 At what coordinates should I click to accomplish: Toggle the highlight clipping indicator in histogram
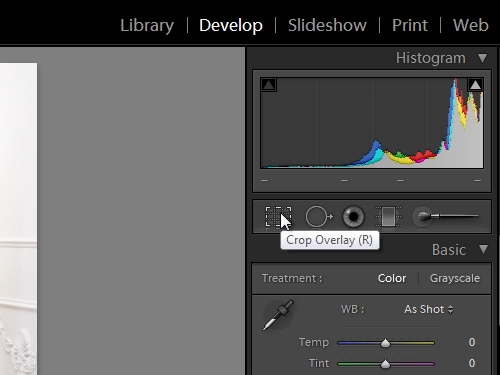point(475,85)
